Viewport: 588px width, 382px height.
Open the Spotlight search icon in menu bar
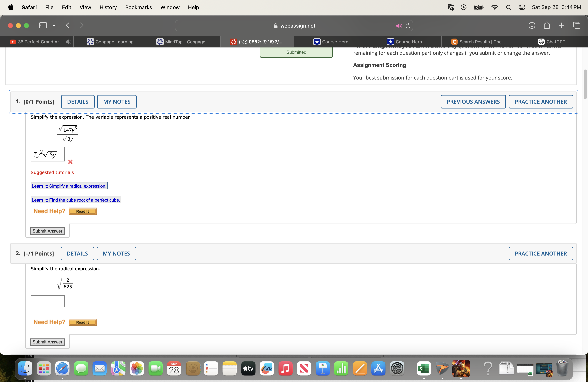(508, 7)
